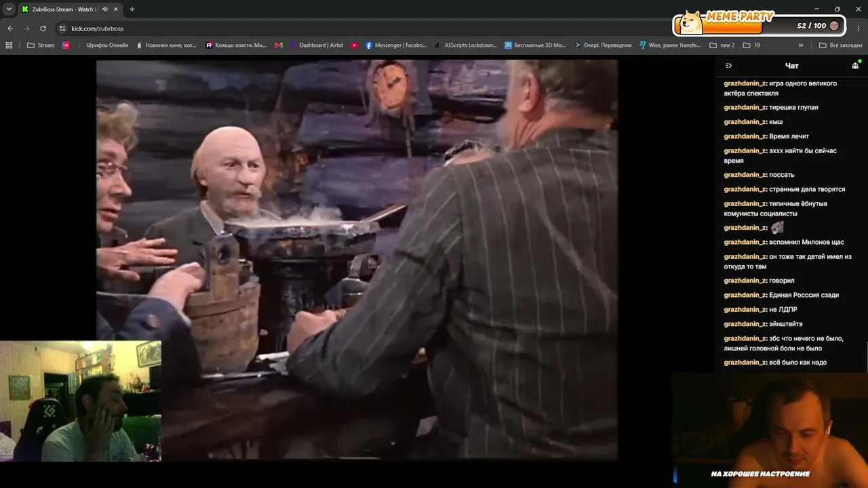This screenshot has height=488, width=868.
Task: Click the 'игра одного великого актёра' message
Action: (x=780, y=88)
